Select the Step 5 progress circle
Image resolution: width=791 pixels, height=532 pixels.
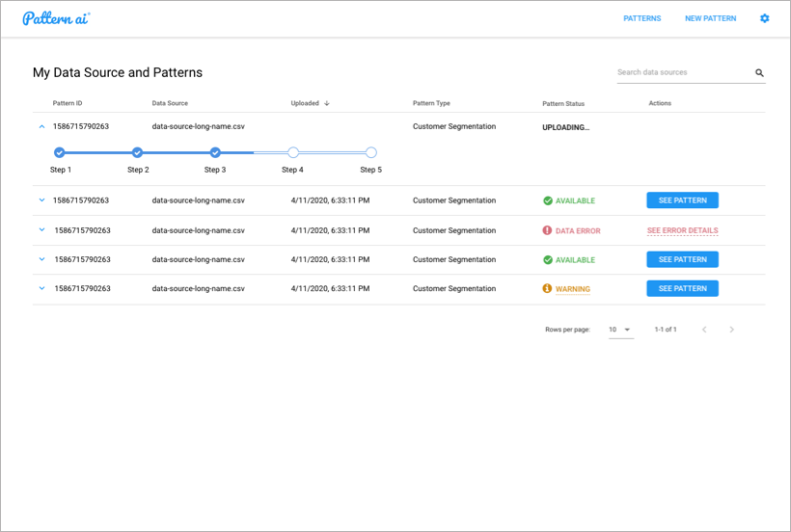371,152
